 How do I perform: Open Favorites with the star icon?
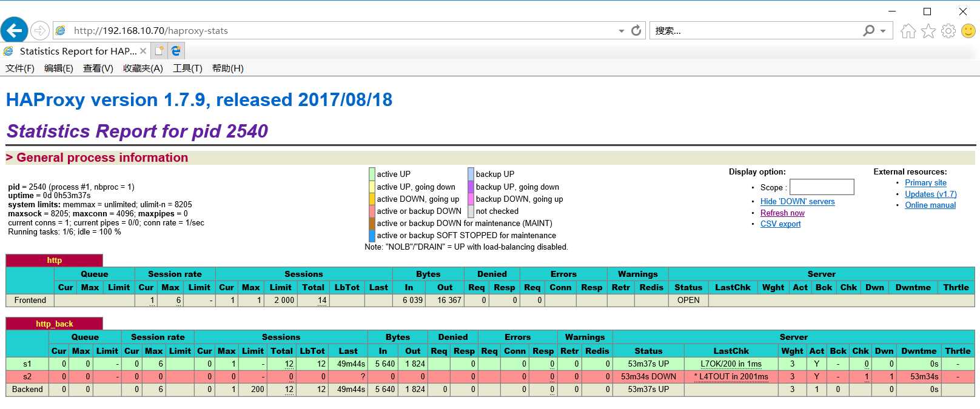tap(928, 31)
